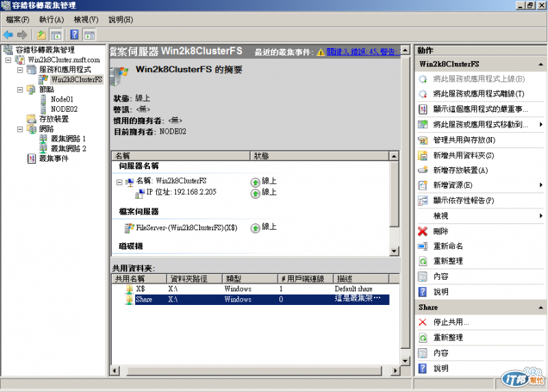The width and height of the screenshot is (548, 392).
Task: Collapse the 網路 tree node
Action: 20,129
